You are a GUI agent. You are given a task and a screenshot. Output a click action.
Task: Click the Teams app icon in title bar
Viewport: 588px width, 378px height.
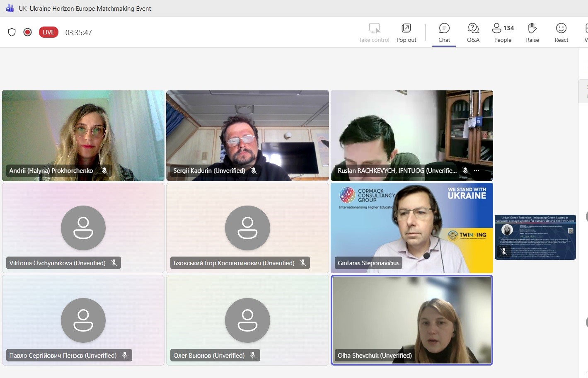10,8
